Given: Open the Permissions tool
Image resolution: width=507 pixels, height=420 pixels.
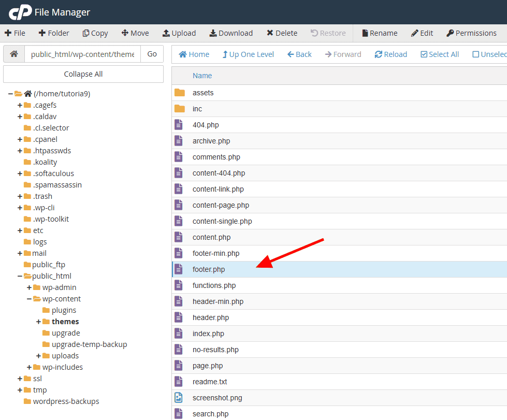Looking at the screenshot, I should pos(471,33).
